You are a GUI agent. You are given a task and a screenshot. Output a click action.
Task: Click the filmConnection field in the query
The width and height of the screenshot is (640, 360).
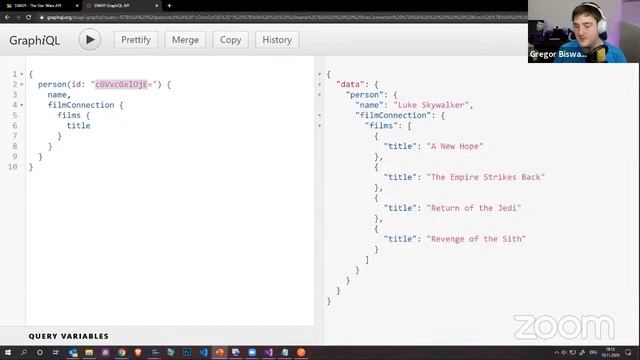pos(81,105)
